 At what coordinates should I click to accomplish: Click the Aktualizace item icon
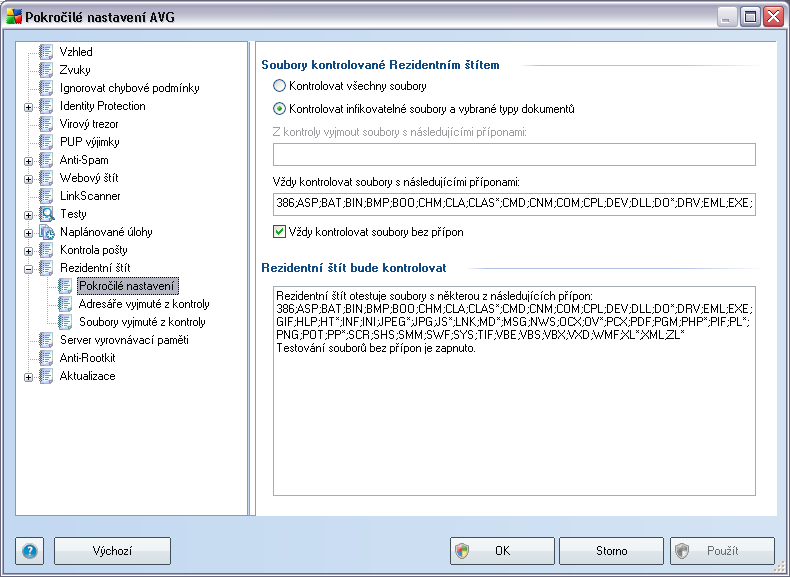point(46,376)
